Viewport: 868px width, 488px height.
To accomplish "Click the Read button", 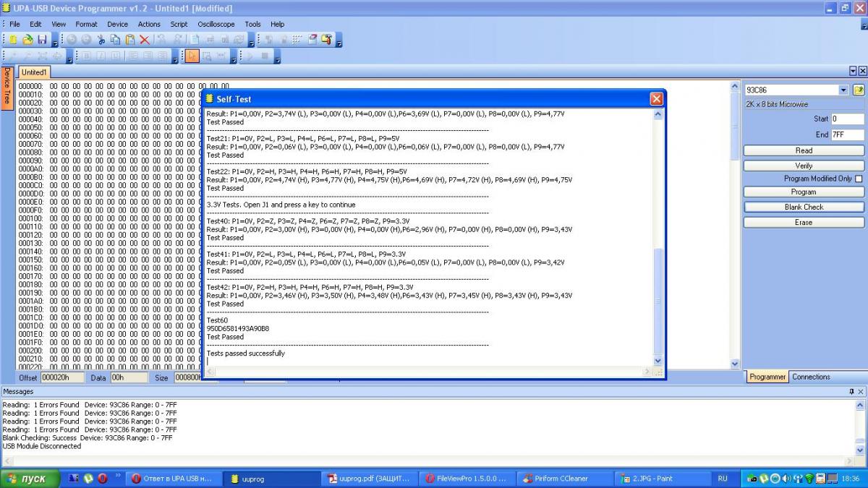I will [x=804, y=150].
